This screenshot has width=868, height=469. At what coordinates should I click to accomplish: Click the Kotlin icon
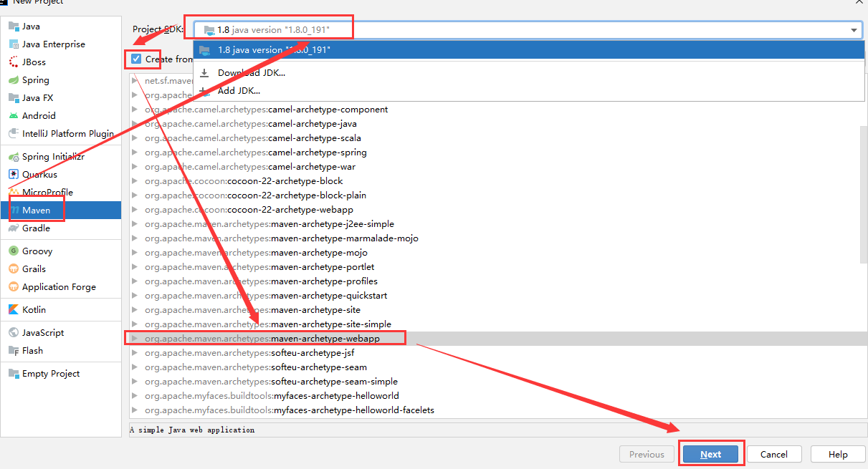(14, 310)
